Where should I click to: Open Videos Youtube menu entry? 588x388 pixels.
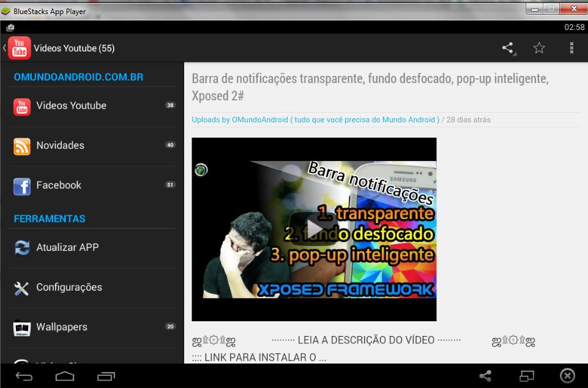[92, 106]
